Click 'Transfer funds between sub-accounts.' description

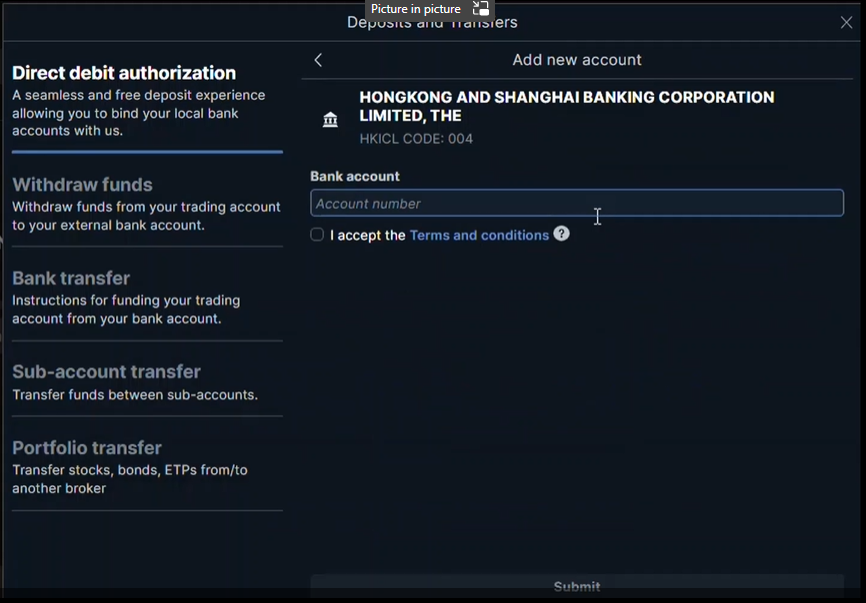(135, 395)
